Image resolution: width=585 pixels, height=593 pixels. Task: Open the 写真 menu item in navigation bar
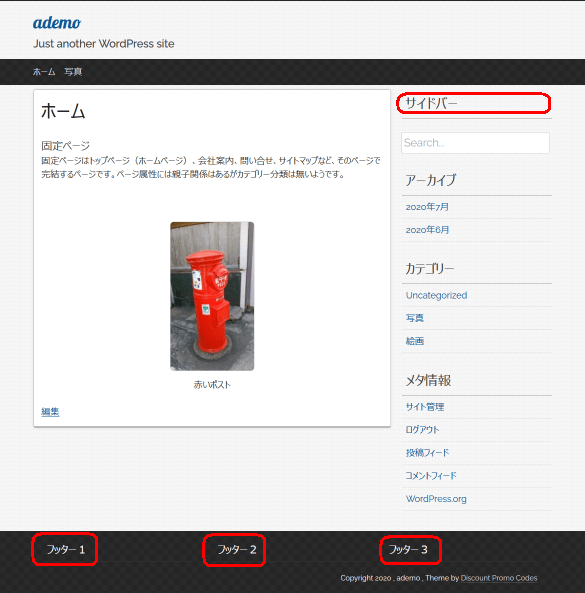click(x=73, y=72)
